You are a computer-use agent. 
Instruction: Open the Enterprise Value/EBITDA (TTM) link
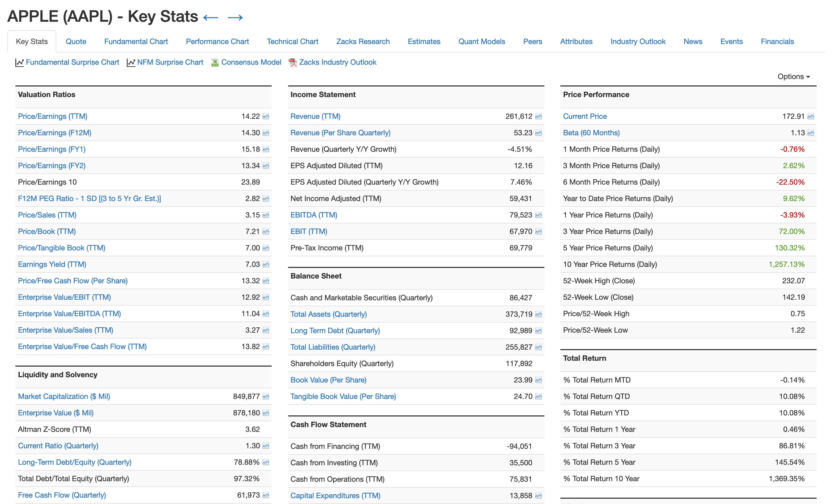pos(69,314)
